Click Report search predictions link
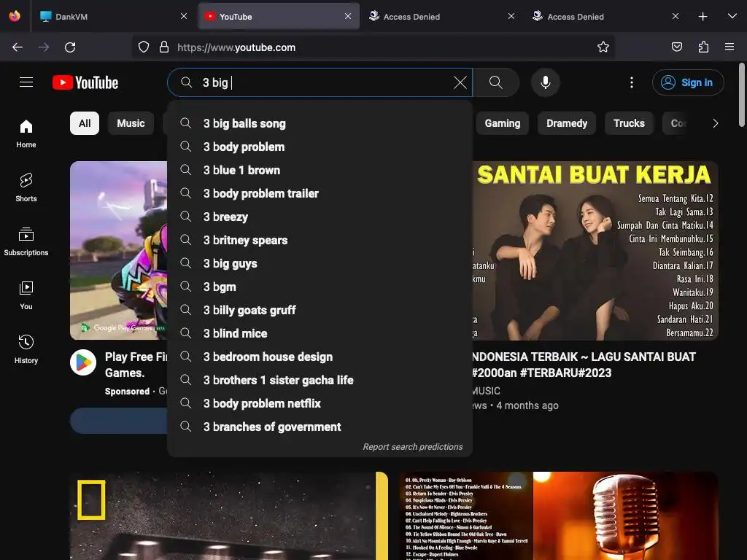Image resolution: width=747 pixels, height=560 pixels. click(x=413, y=447)
